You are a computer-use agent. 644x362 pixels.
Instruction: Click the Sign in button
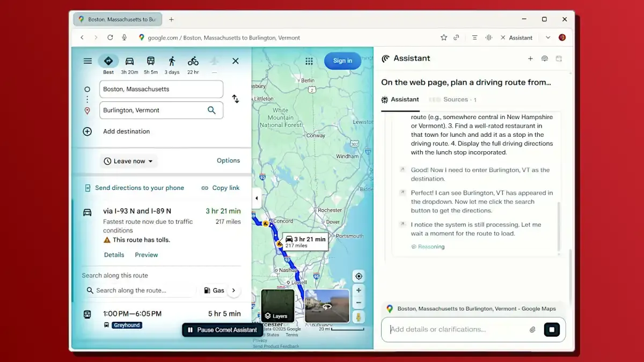[342, 61]
